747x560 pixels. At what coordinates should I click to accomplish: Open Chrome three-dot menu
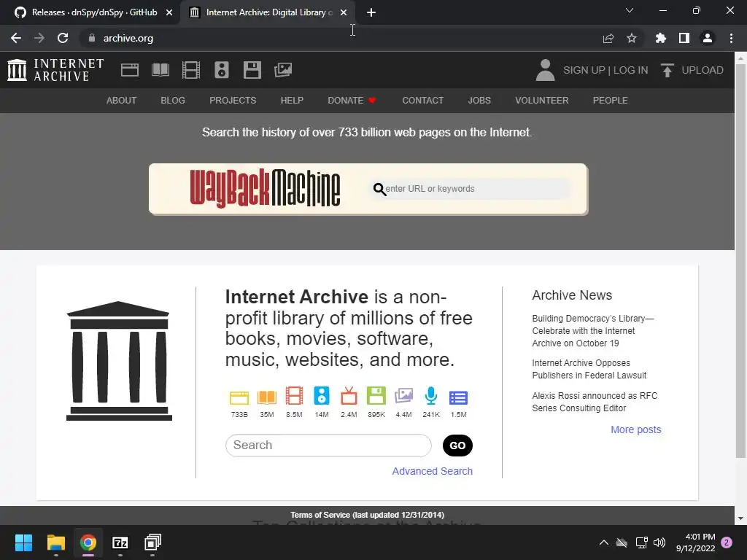(x=731, y=38)
